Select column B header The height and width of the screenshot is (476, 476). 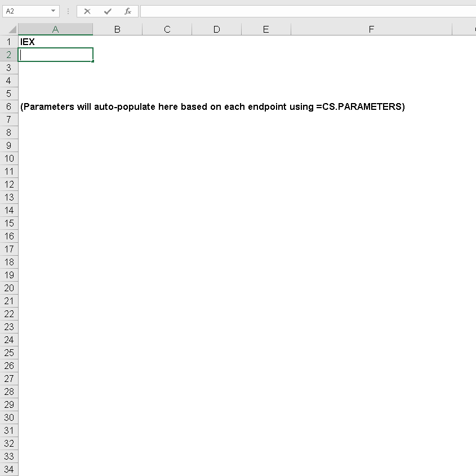[x=118, y=29]
